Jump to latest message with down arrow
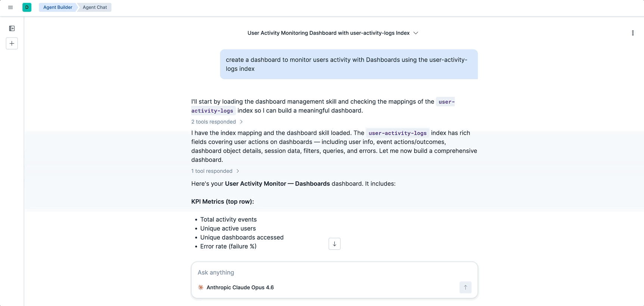This screenshot has height=306, width=644. tap(334, 244)
